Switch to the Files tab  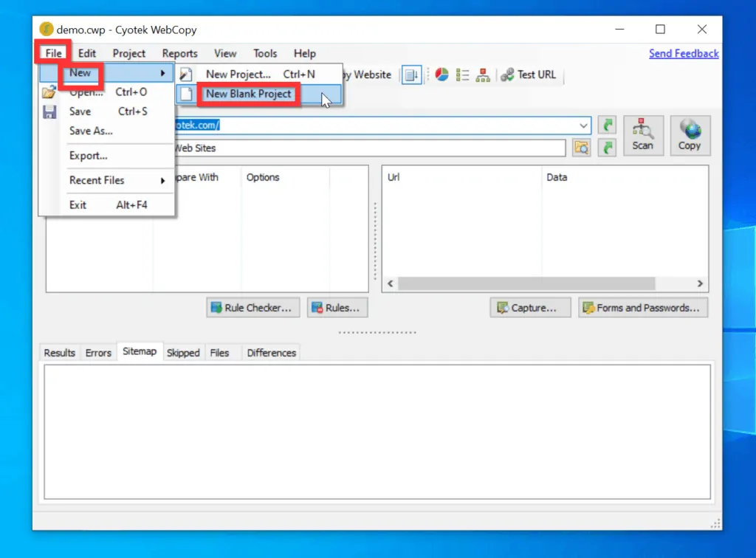(219, 353)
